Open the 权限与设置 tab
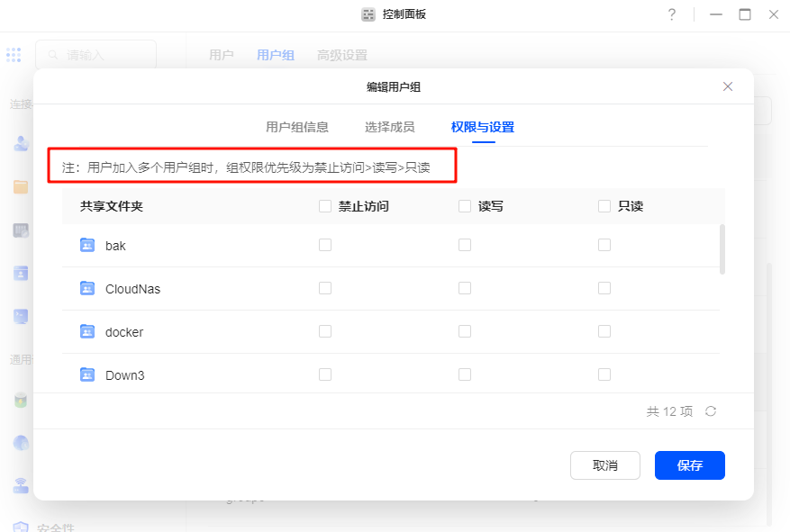Image resolution: width=790 pixels, height=532 pixels. tap(483, 127)
